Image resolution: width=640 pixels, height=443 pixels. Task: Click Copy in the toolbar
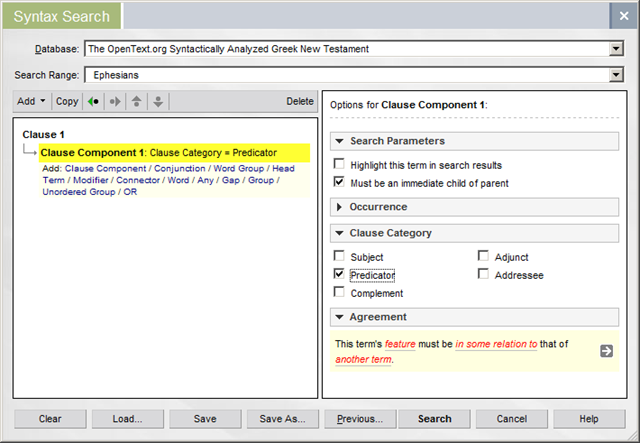pyautogui.click(x=67, y=101)
